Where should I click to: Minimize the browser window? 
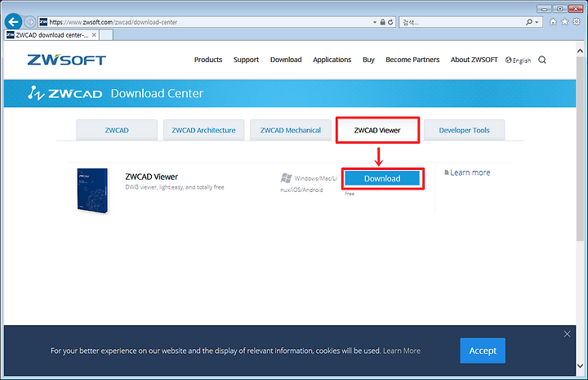point(544,9)
